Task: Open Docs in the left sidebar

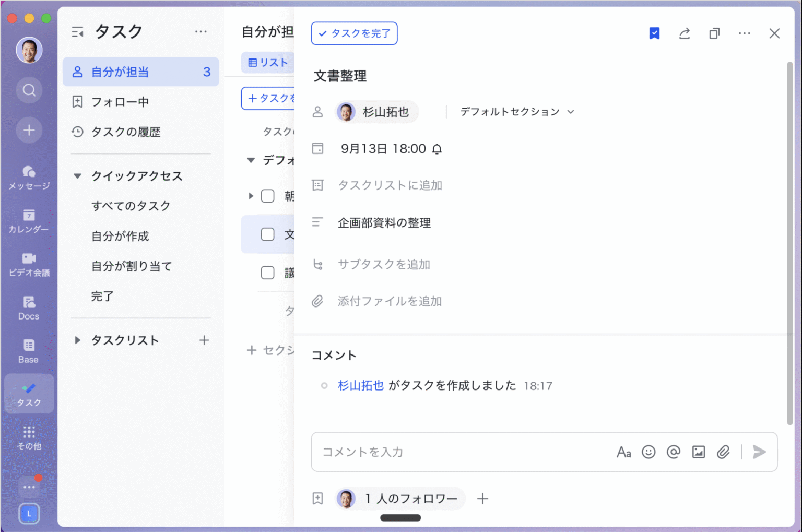Action: tap(29, 305)
